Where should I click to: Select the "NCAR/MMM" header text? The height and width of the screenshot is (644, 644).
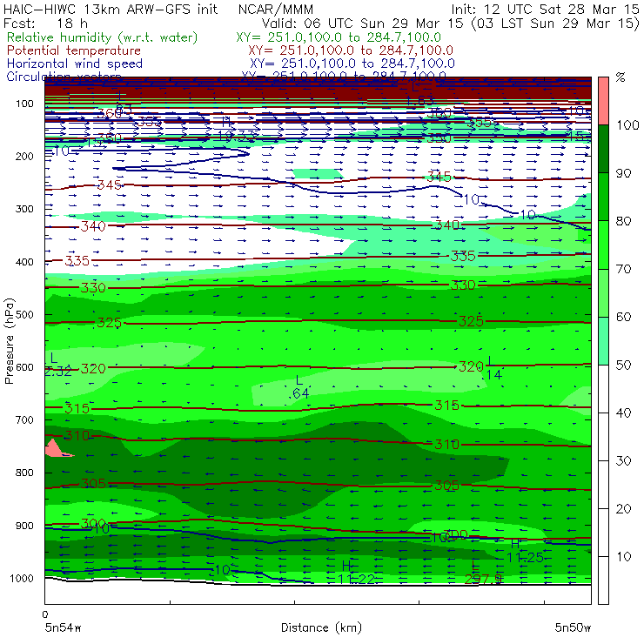tap(276, 10)
